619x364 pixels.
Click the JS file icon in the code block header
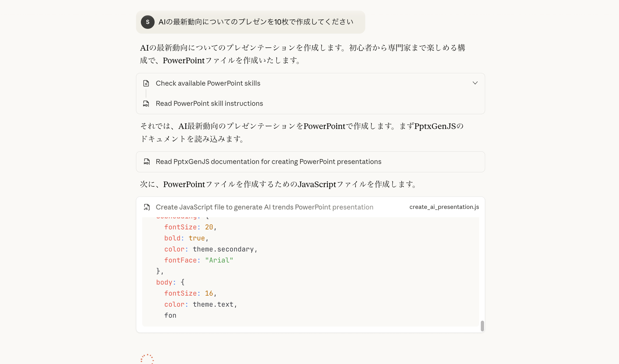(x=147, y=207)
